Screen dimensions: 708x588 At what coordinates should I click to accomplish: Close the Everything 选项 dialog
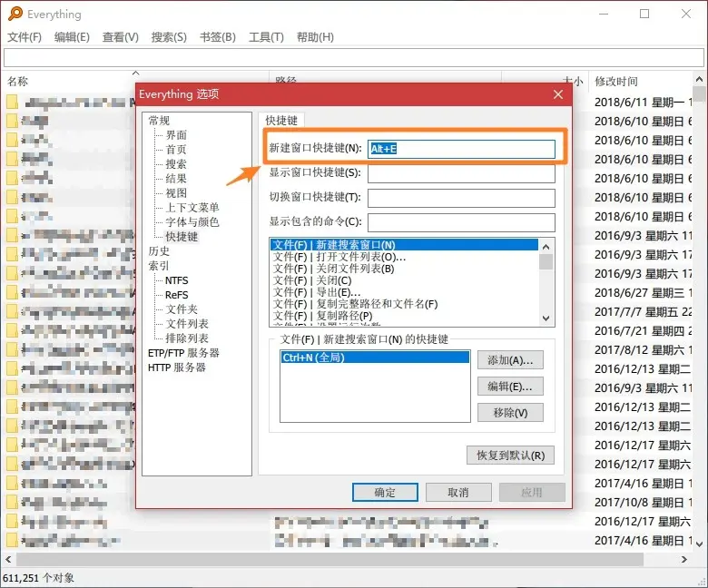click(x=558, y=94)
